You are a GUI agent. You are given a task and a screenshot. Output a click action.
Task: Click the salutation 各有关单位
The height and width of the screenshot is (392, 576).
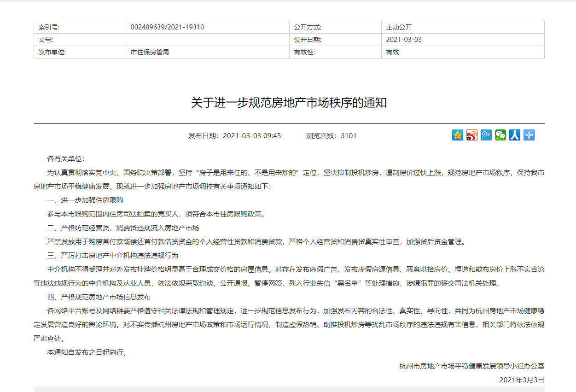[66, 159]
